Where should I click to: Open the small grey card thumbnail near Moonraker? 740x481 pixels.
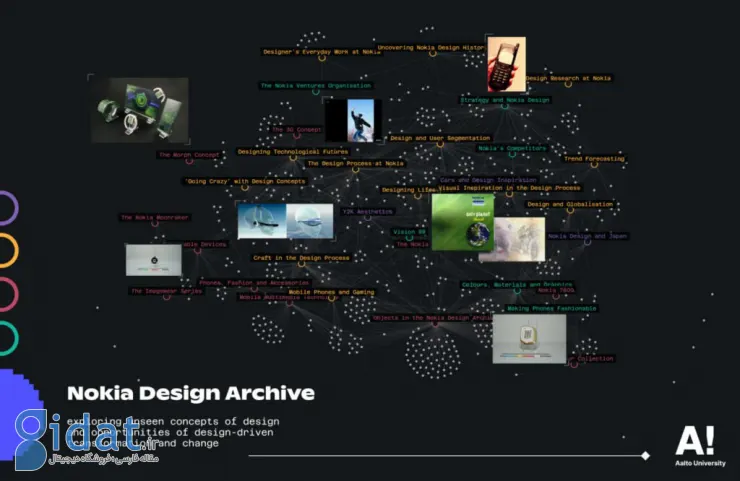154,260
